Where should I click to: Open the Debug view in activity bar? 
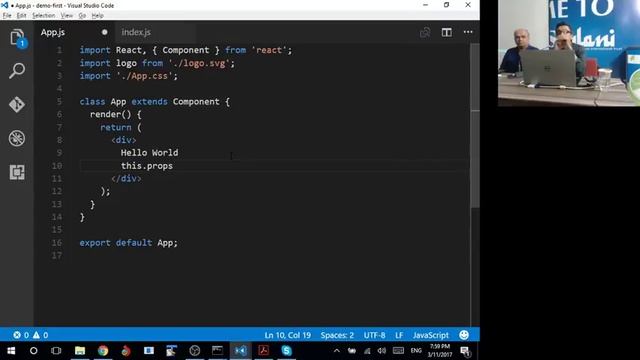tap(17, 138)
